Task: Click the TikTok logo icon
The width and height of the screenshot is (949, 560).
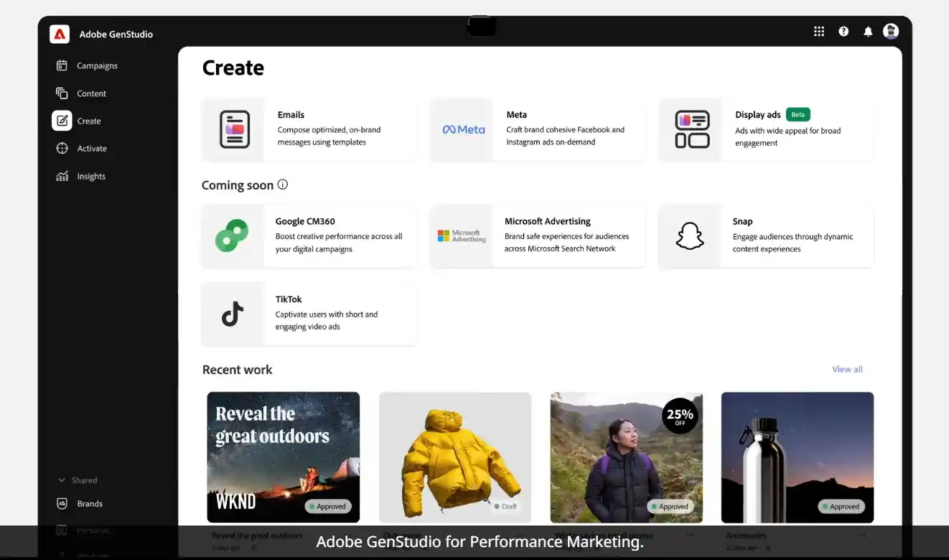Action: [x=233, y=314]
